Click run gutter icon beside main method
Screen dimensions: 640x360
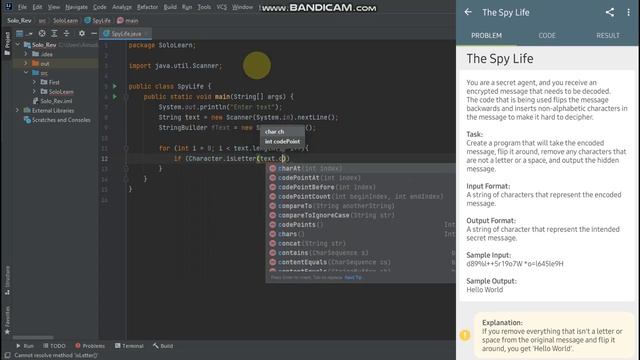pos(115,97)
